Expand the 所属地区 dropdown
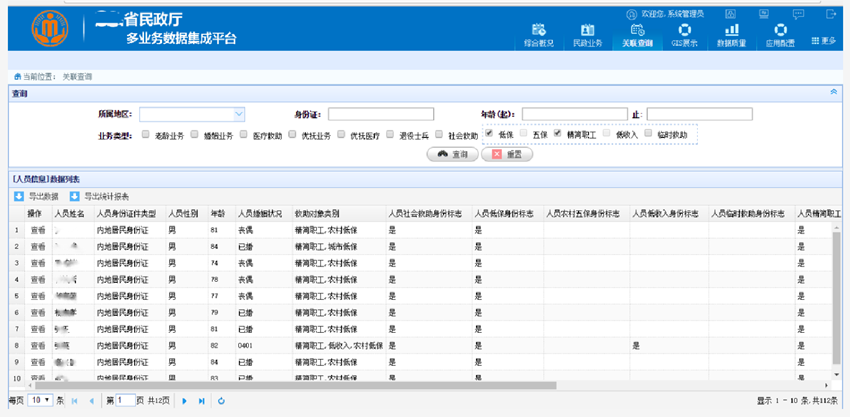This screenshot has height=417, width=850. pos(239,114)
